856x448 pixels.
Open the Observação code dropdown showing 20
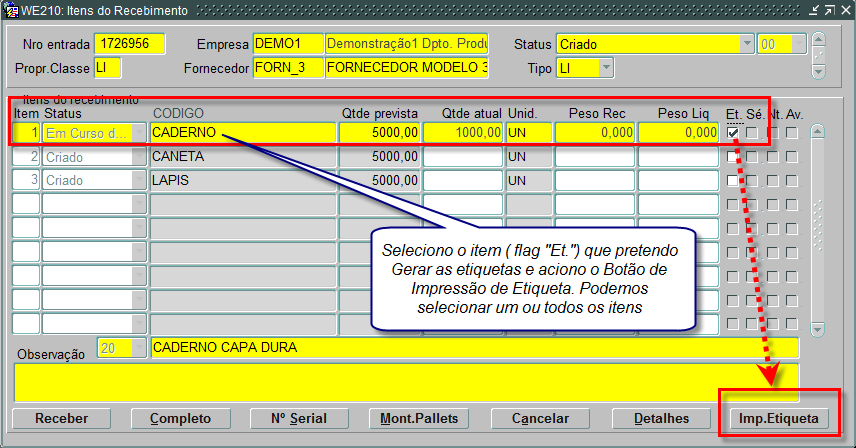139,348
